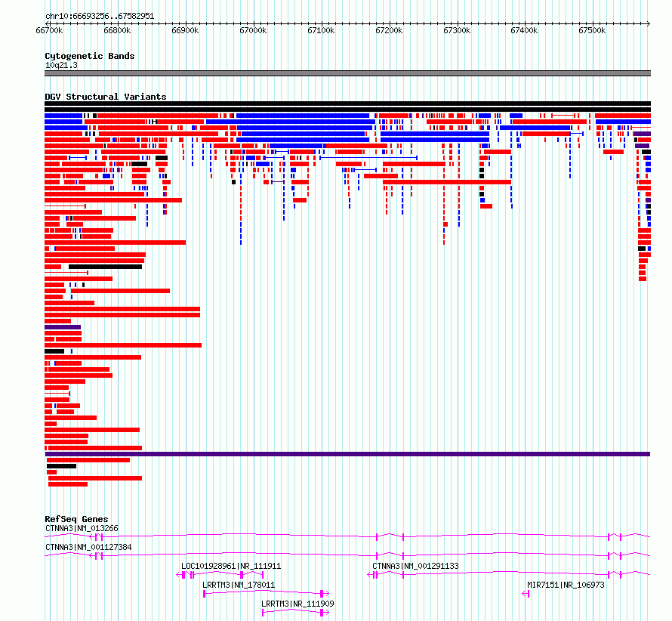The height and width of the screenshot is (621, 672).
Task: Open the Cytogenetic Bands track title
Action: 90,56
